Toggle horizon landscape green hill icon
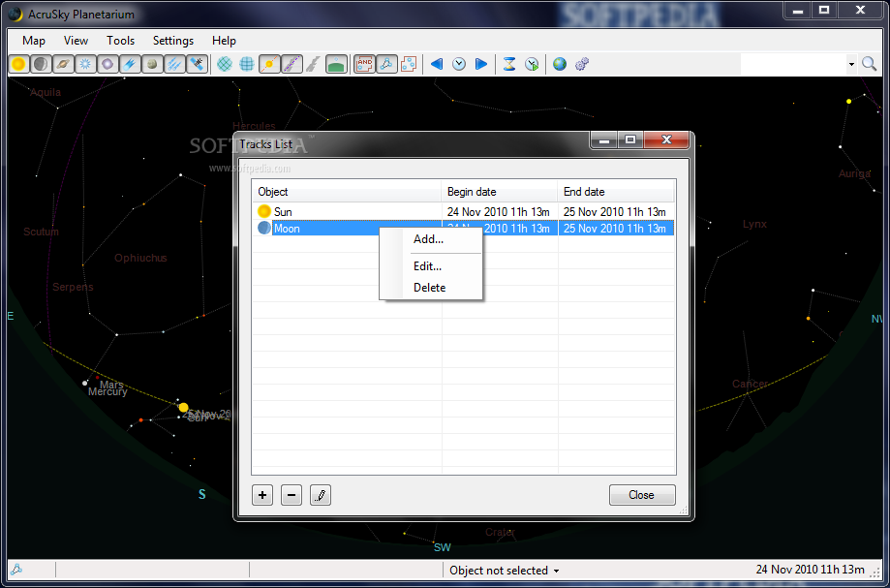The image size is (890, 588). (337, 64)
